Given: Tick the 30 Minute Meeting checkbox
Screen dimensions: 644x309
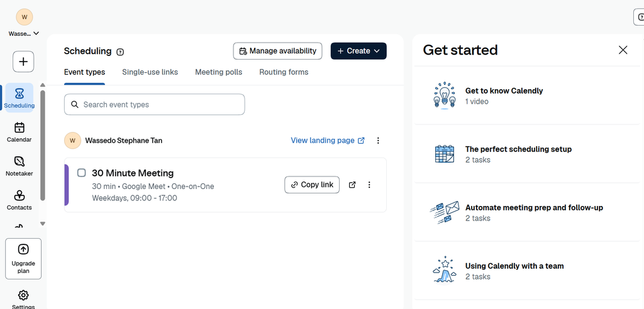Looking at the screenshot, I should coord(82,173).
